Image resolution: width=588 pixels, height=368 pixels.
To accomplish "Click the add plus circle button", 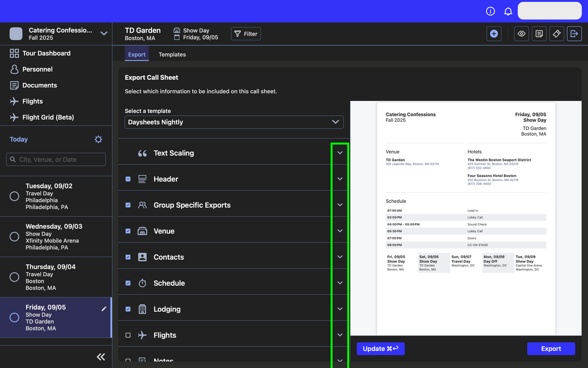I will [x=494, y=34].
